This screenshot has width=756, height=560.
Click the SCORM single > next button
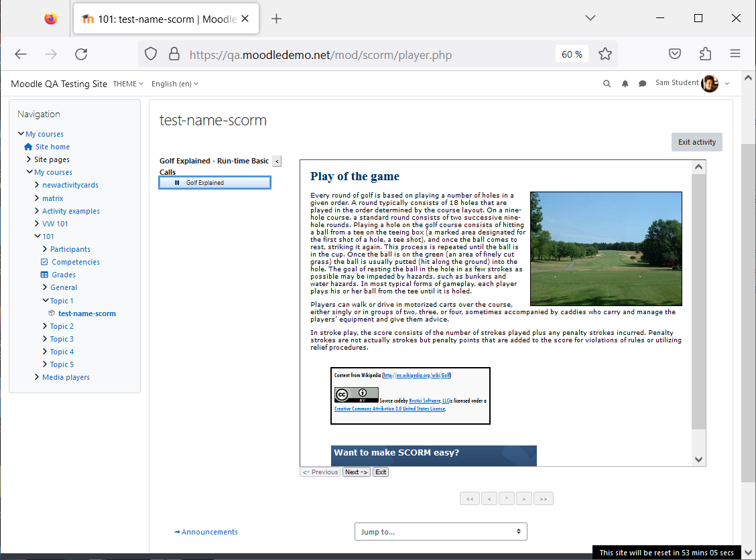click(523, 499)
